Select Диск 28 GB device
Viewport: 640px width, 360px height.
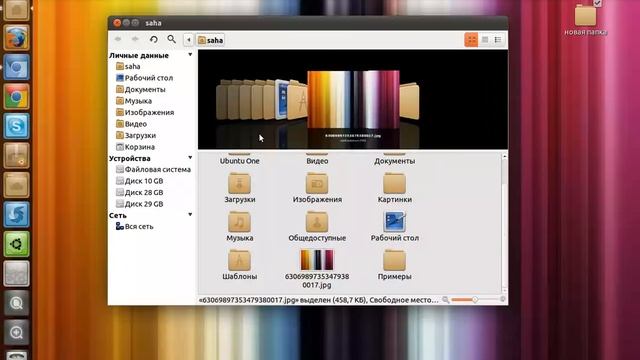point(140,192)
